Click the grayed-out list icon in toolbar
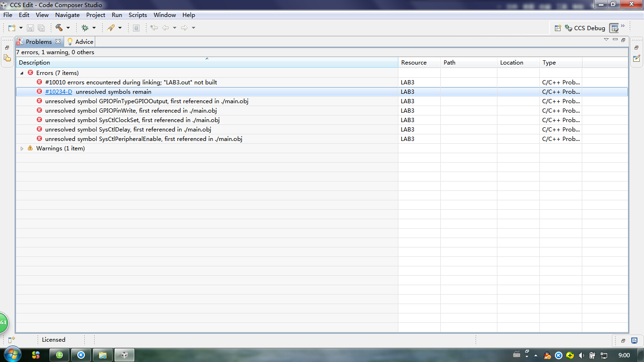The width and height of the screenshot is (644, 362). click(x=136, y=28)
